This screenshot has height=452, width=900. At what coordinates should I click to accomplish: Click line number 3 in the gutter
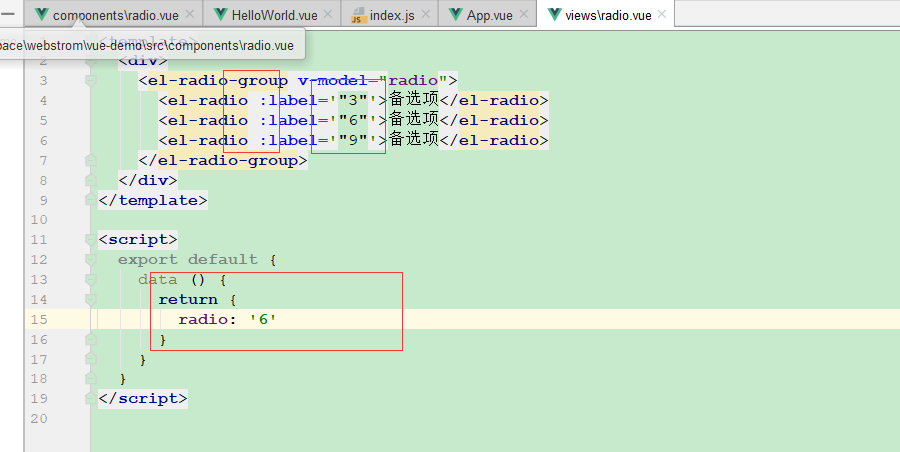point(44,81)
